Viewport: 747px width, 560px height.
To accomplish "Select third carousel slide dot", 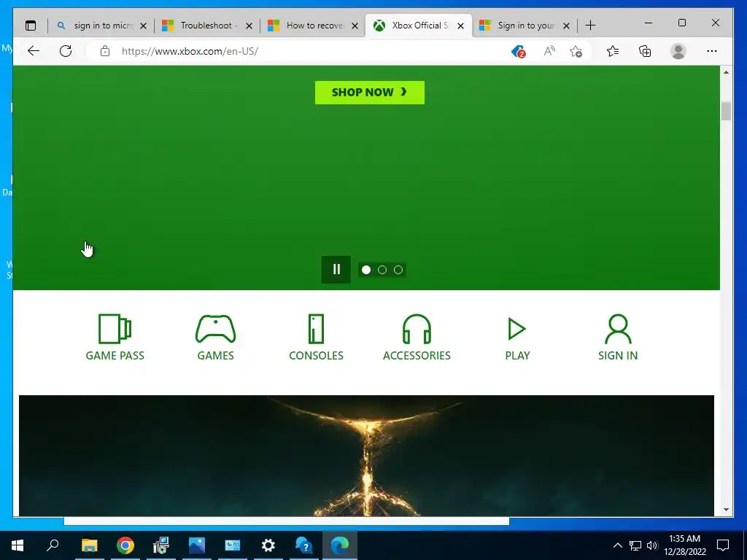I will point(398,270).
